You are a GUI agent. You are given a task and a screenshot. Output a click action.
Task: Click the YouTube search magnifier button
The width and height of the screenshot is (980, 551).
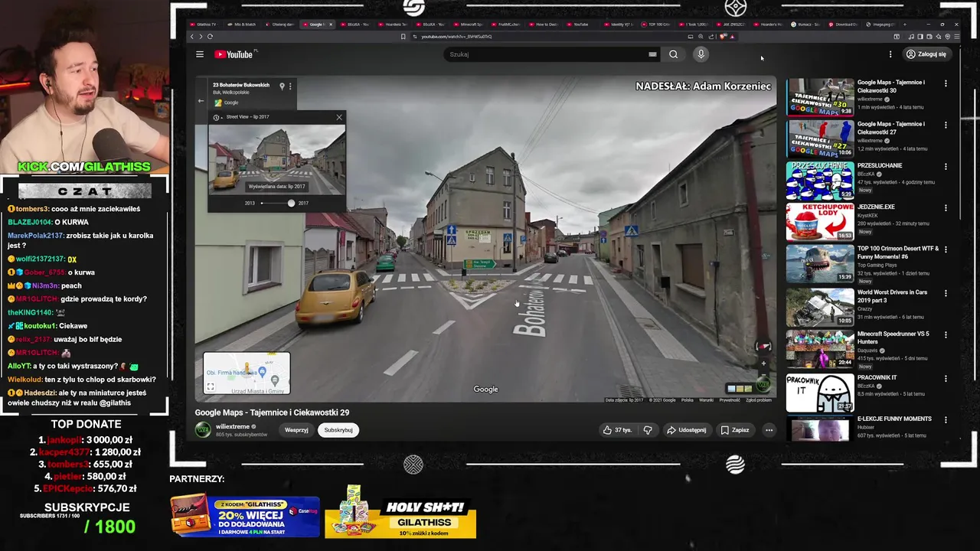(x=673, y=54)
